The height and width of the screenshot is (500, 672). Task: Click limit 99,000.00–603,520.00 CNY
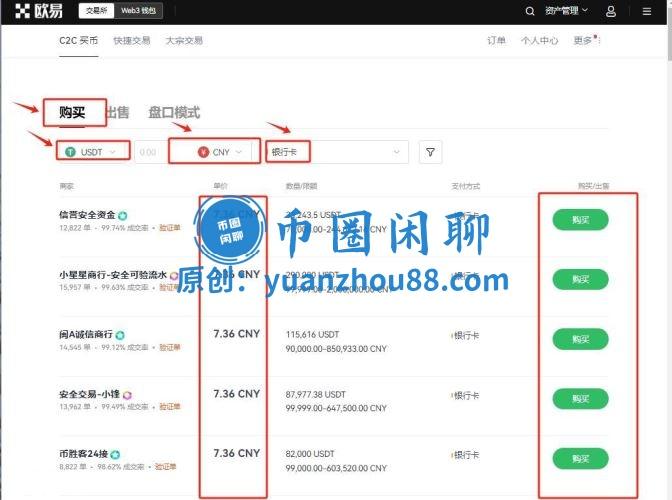[x=336, y=468]
